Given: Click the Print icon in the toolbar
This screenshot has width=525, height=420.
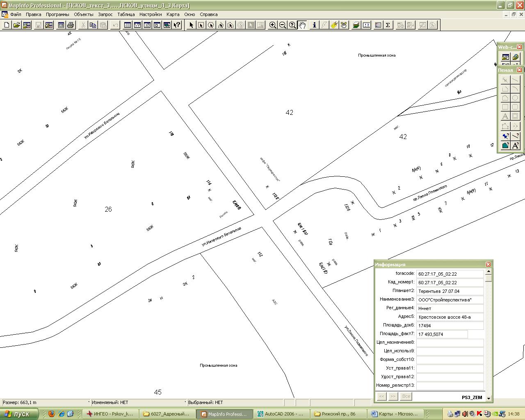Looking at the screenshot, I should 71,25.
